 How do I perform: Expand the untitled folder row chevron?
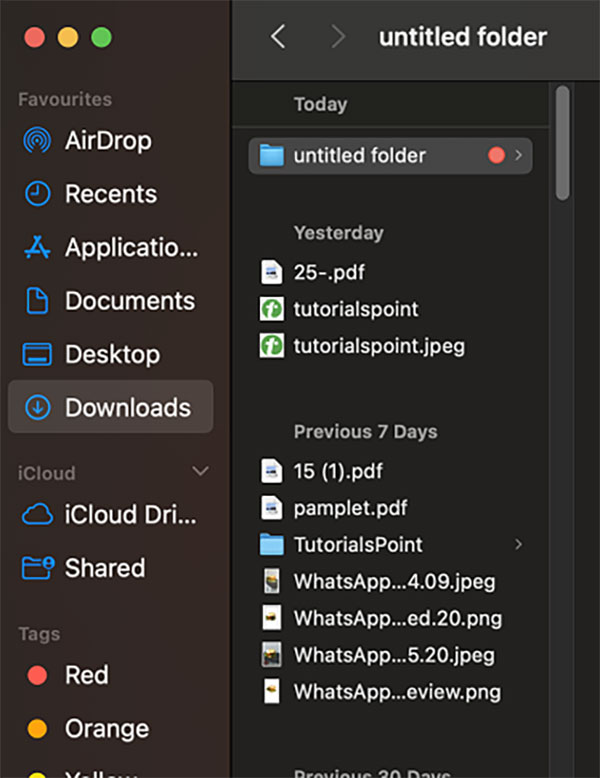point(519,156)
